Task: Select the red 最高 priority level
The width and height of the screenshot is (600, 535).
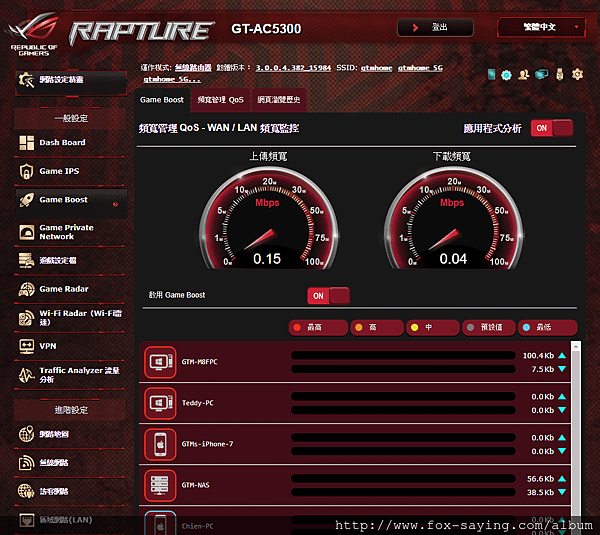Action: pos(318,328)
